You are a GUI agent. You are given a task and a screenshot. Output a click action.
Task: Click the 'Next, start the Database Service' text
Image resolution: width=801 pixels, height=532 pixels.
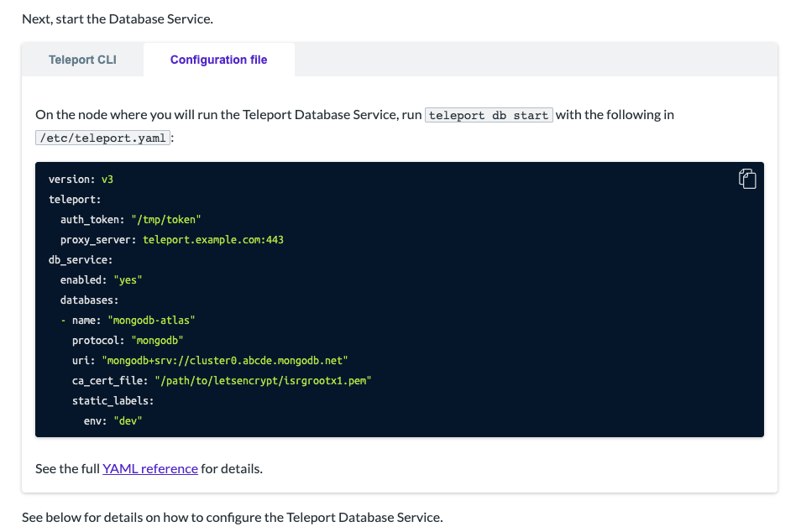118,19
